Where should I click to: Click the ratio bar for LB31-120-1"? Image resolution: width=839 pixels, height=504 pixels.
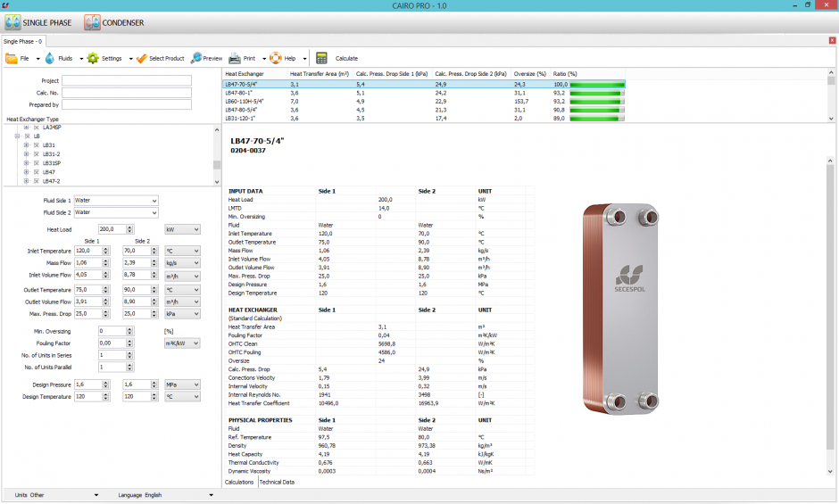pyautogui.click(x=597, y=119)
